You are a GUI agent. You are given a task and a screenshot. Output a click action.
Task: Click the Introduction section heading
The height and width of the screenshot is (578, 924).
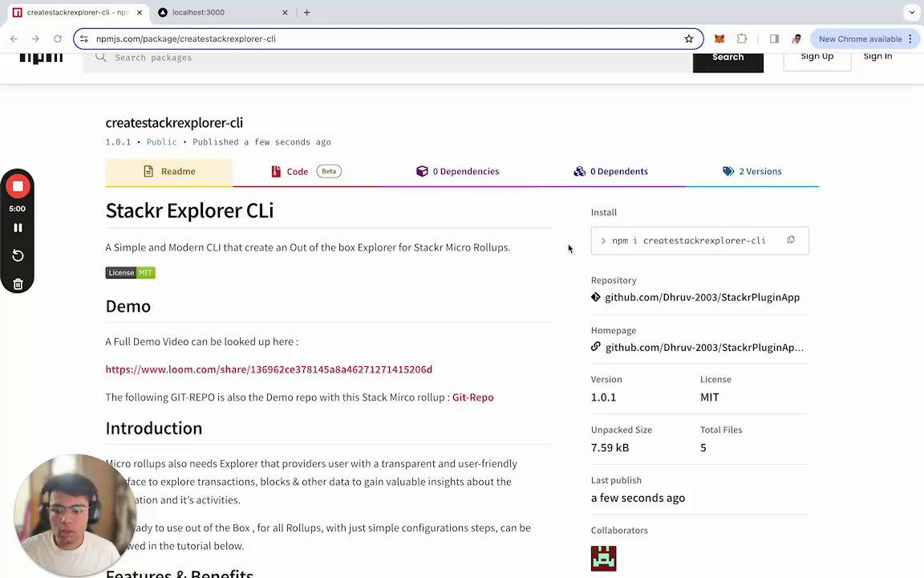(x=154, y=428)
